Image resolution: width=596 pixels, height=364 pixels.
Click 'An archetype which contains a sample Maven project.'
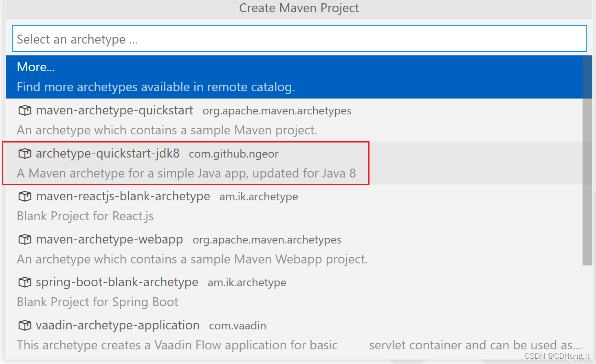click(167, 130)
